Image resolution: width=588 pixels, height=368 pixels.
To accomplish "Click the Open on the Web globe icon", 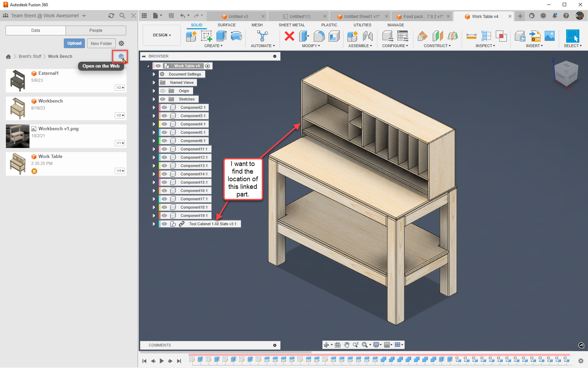I will (120, 56).
